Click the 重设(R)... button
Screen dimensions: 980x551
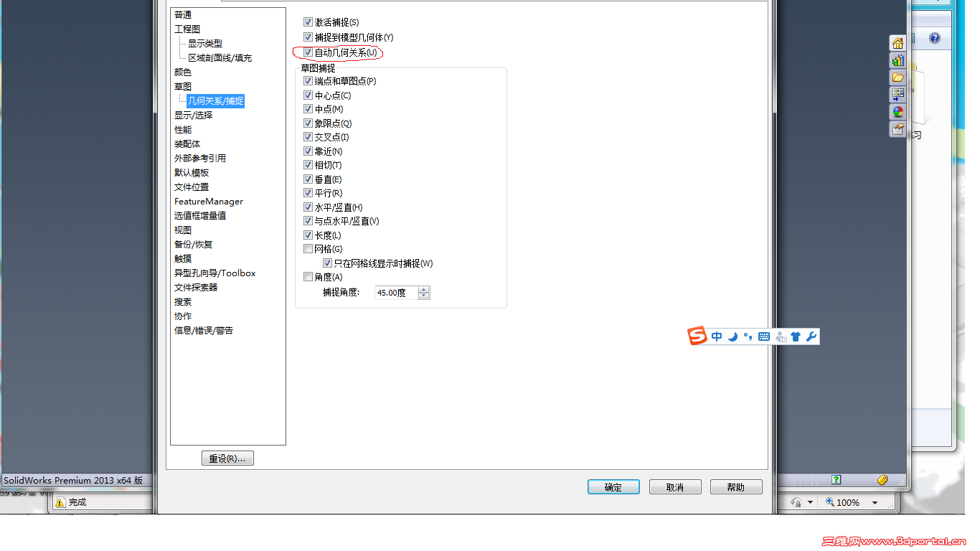point(227,458)
